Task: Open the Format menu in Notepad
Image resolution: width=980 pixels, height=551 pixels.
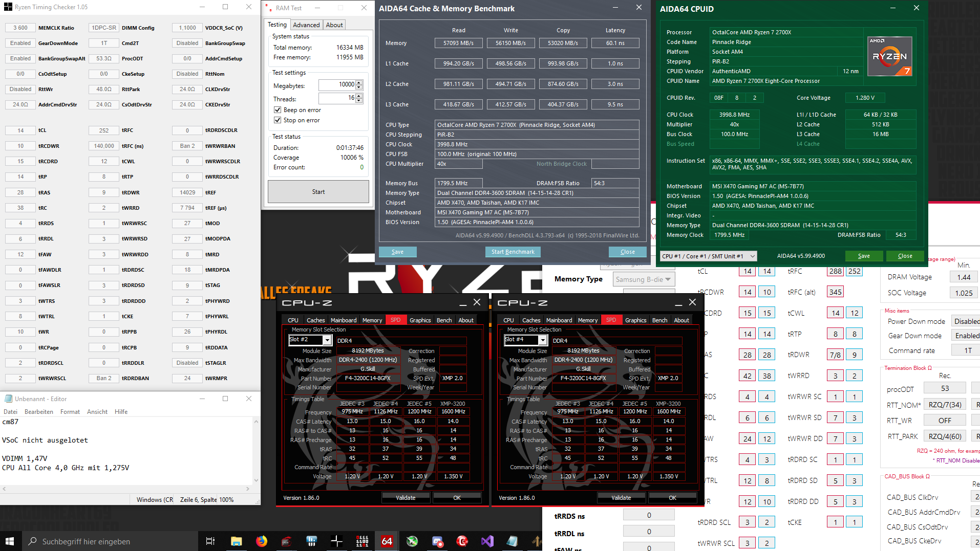Action: click(x=70, y=412)
